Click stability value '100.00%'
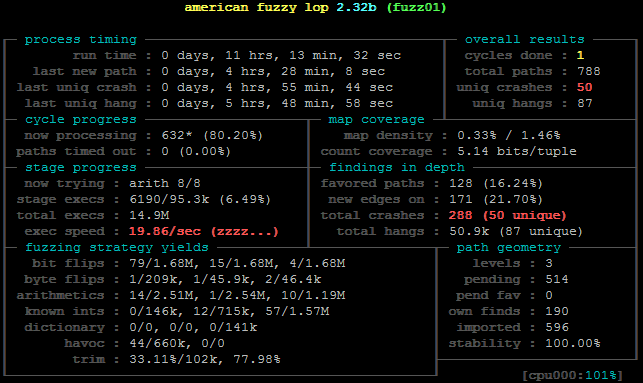 (572, 343)
